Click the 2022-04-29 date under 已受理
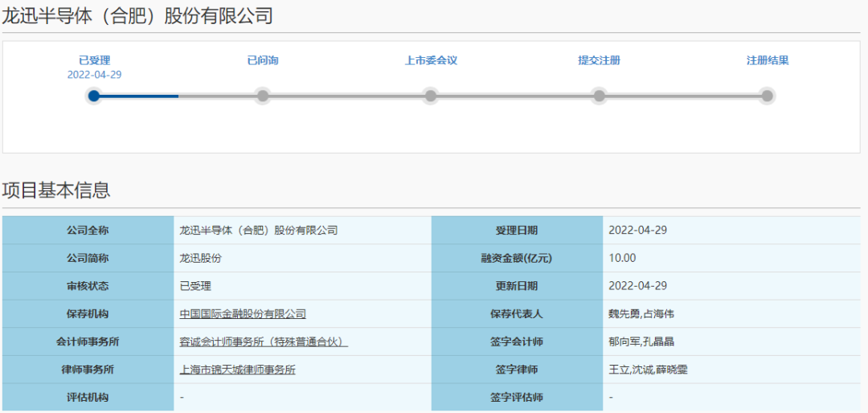The width and height of the screenshot is (868, 413). point(94,75)
